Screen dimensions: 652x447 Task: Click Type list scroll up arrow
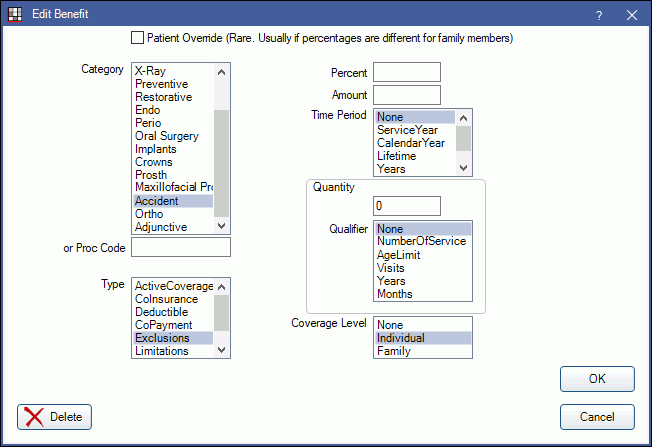click(222, 286)
